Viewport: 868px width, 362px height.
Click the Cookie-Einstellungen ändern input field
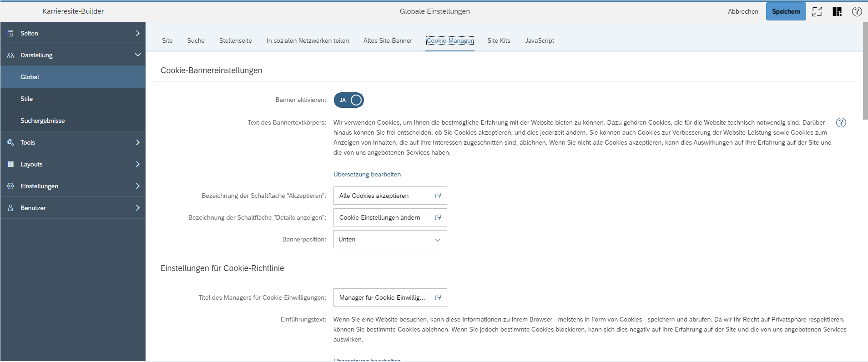390,217
